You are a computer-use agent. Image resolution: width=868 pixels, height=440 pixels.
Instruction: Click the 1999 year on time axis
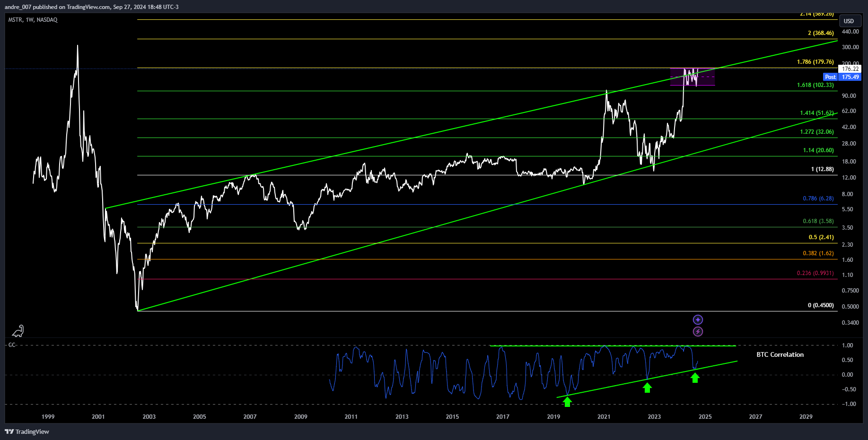pyautogui.click(x=48, y=417)
